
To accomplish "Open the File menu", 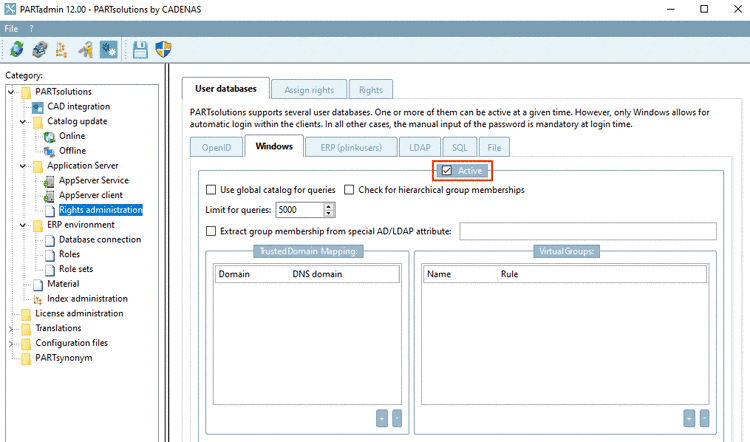I will click(11, 29).
